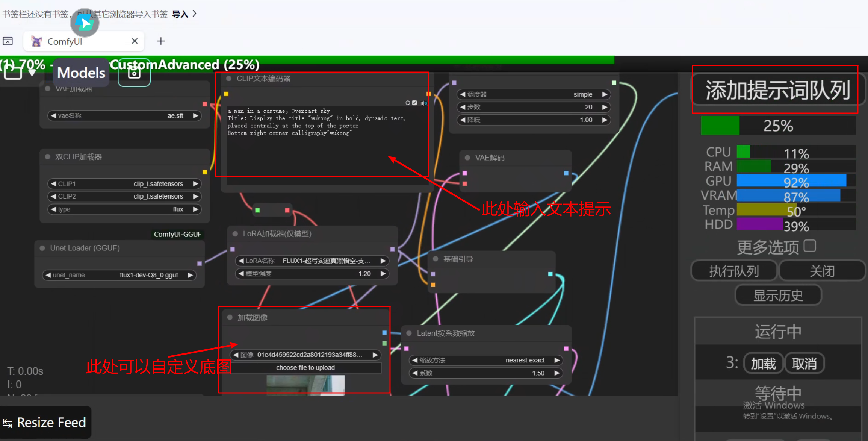Open the Models panel tab
868x441 pixels.
tap(81, 73)
